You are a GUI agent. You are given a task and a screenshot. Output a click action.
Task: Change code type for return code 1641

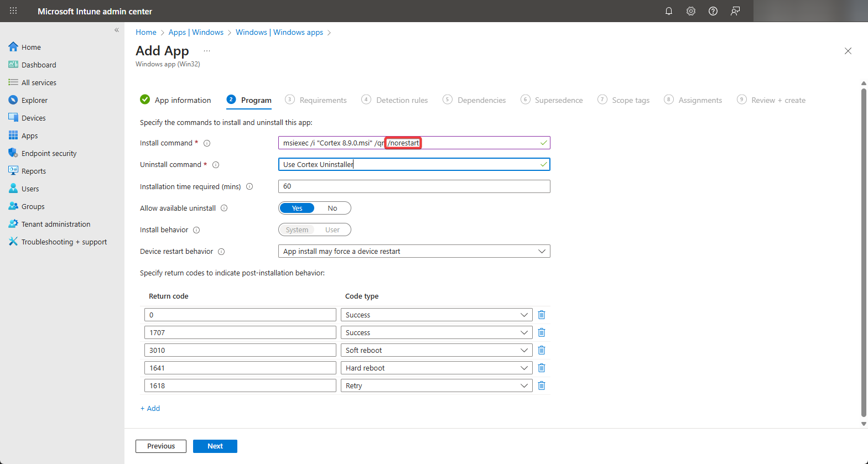tap(436, 368)
